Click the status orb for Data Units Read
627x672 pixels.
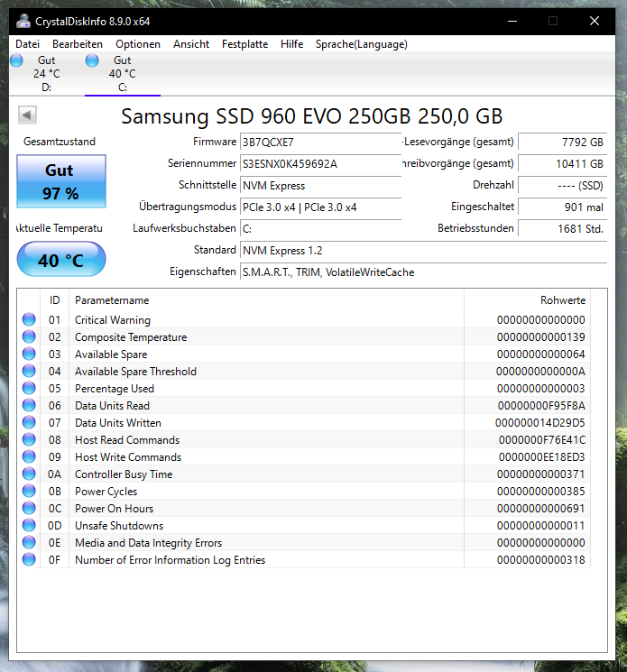[29, 405]
